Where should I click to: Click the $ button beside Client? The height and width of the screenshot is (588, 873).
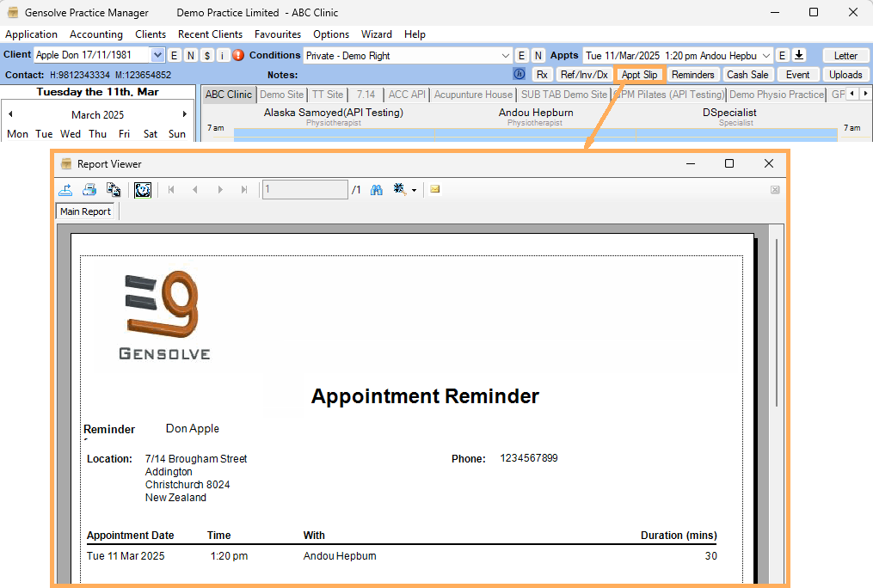tap(207, 55)
